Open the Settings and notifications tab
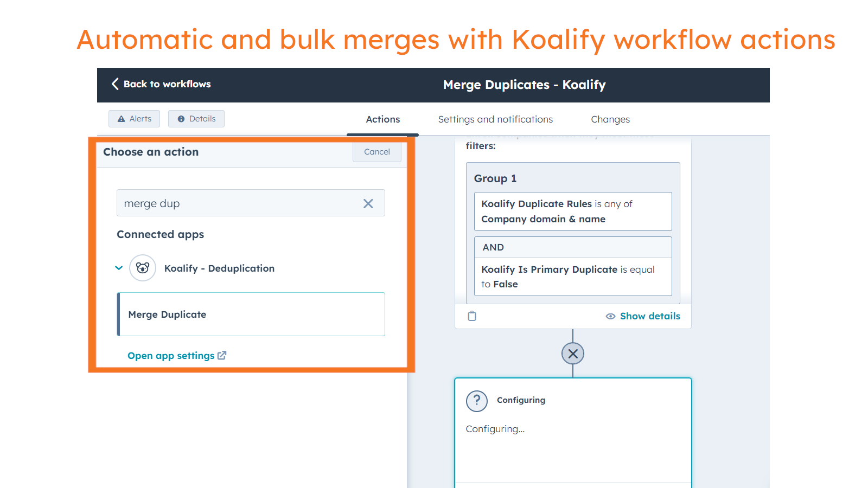The width and height of the screenshot is (868, 488). [x=495, y=119]
